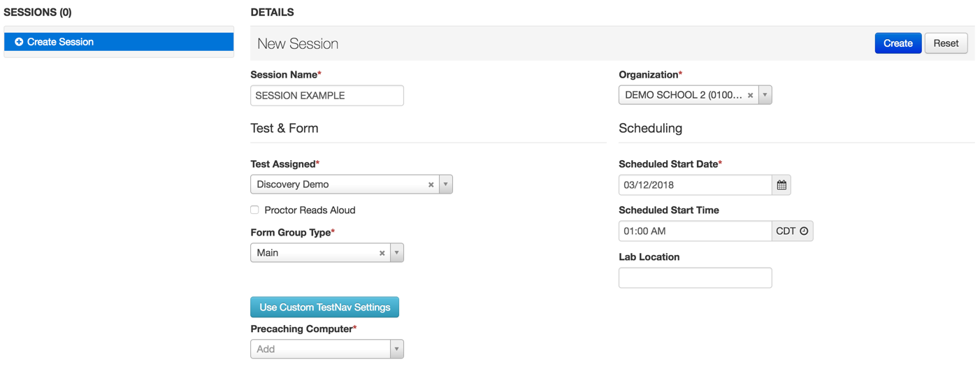Expand the Organization dropdown arrow
Viewport: 980px width, 367px height.
[765, 95]
